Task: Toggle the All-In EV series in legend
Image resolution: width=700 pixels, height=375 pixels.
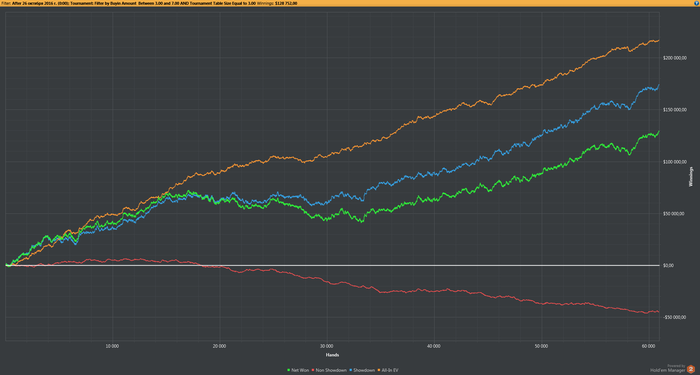Action: 388,371
